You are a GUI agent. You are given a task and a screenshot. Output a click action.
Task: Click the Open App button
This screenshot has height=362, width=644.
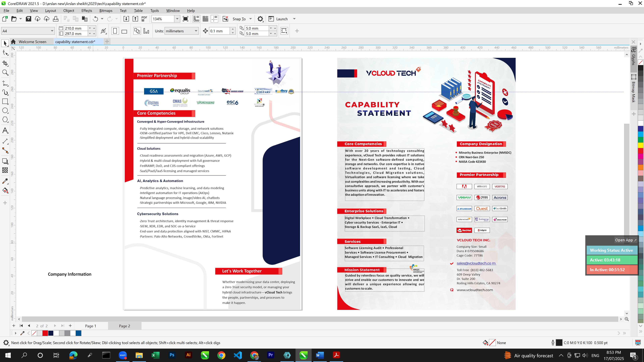click(626, 240)
